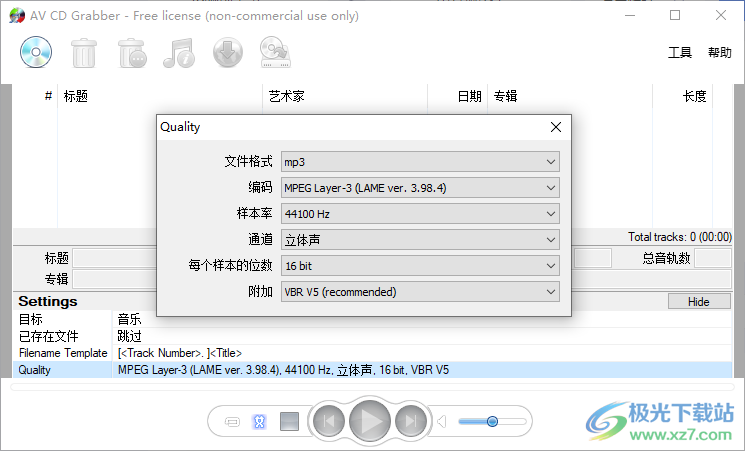Click the Hide settings button
Screen dimensions: 745x451
click(699, 302)
